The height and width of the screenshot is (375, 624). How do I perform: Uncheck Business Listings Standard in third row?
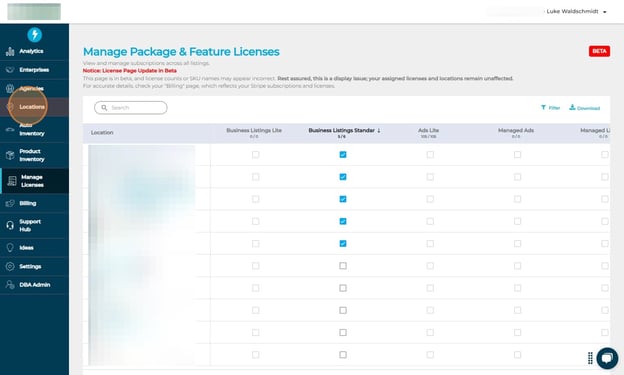coord(343,199)
